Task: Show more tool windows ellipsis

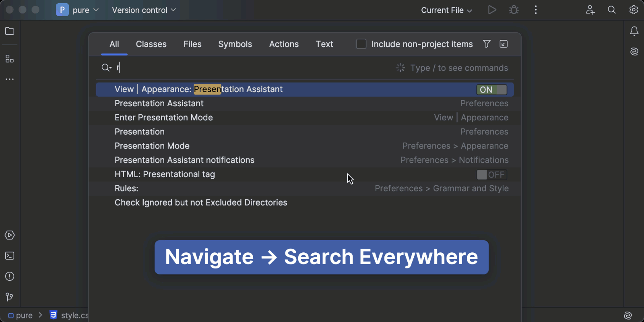Action: coord(10,79)
